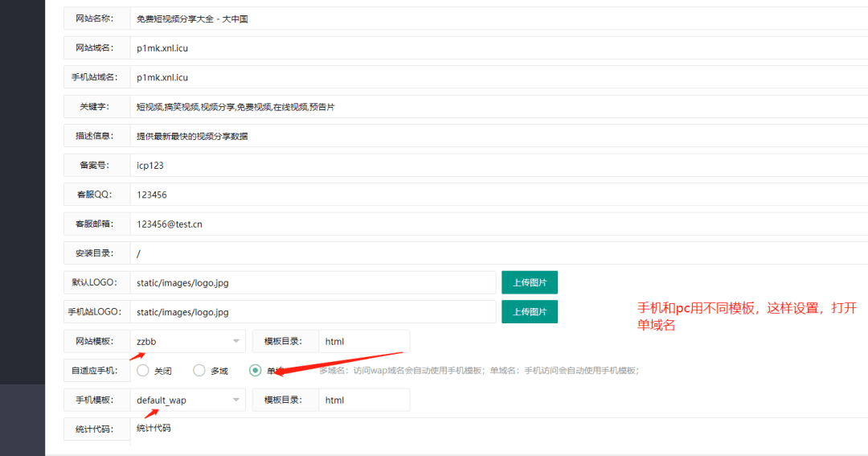Click 上传图片 button next to 手机站LOGO
868x456 pixels.
point(530,311)
